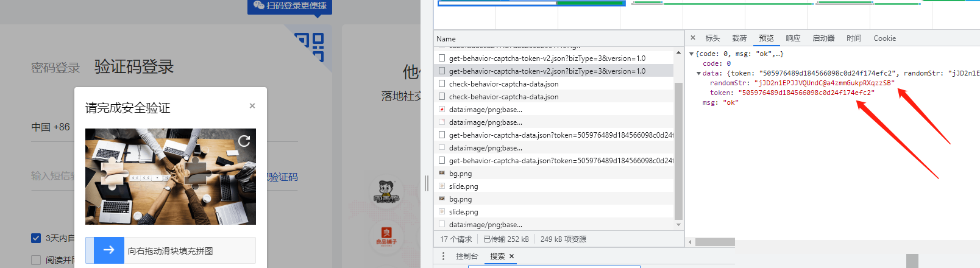Collapse the data object in the preview
This screenshot has height=268, width=980.
pos(699,74)
